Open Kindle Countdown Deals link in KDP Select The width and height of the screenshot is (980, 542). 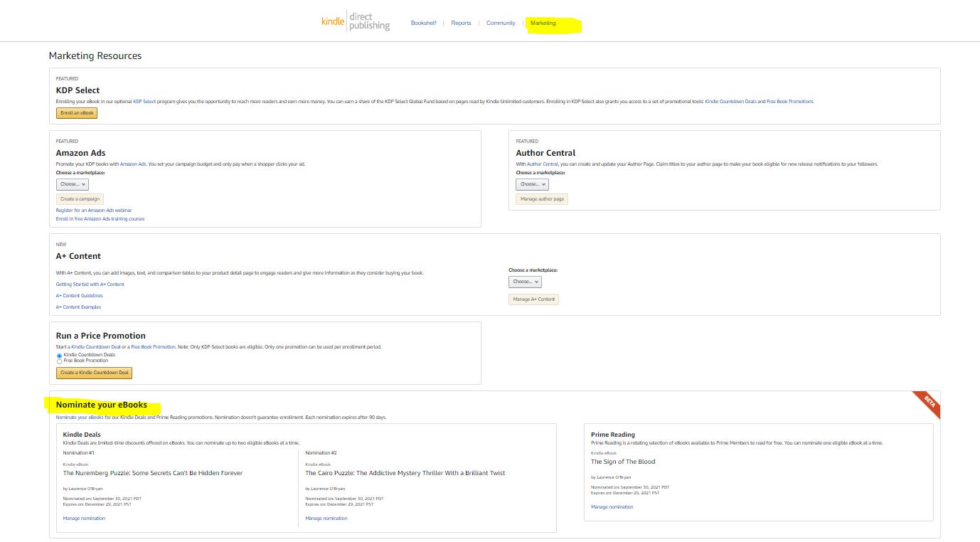tap(730, 102)
